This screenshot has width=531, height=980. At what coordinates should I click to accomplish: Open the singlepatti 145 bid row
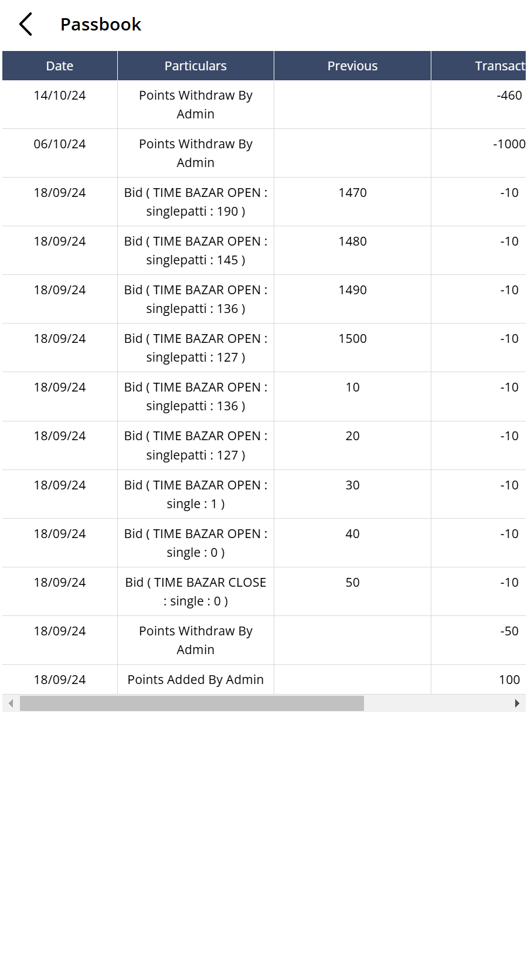coord(195,251)
